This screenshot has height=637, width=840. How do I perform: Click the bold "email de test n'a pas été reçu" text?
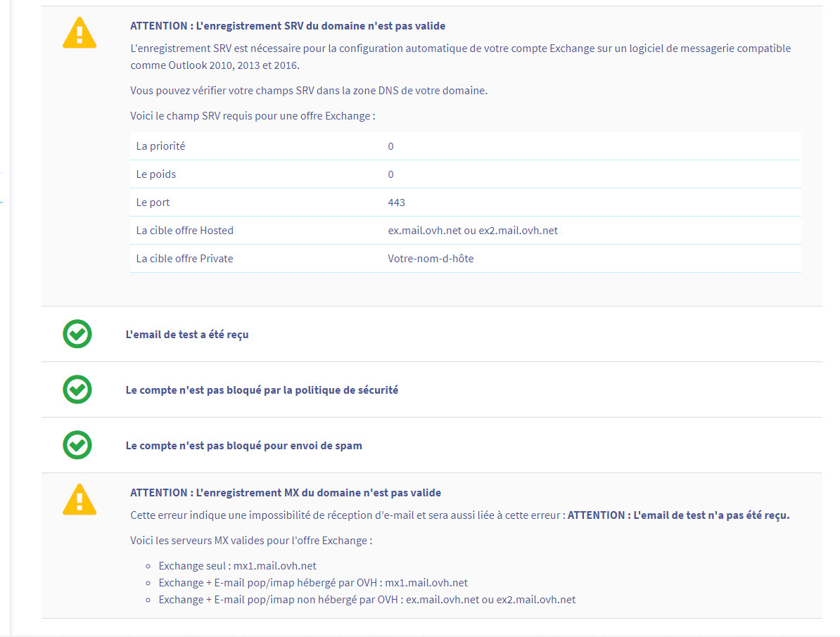678,515
